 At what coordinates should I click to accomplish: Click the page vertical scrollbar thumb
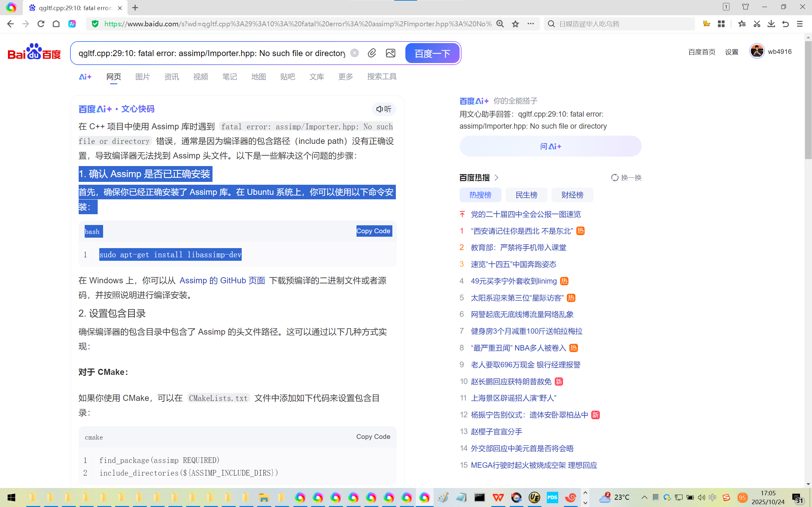click(x=808, y=100)
